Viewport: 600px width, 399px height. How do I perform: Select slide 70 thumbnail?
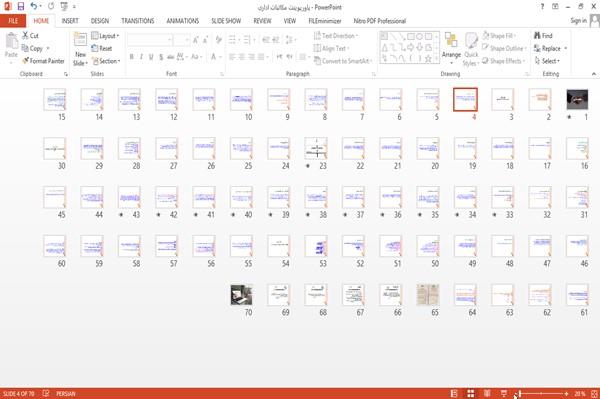[x=241, y=295]
